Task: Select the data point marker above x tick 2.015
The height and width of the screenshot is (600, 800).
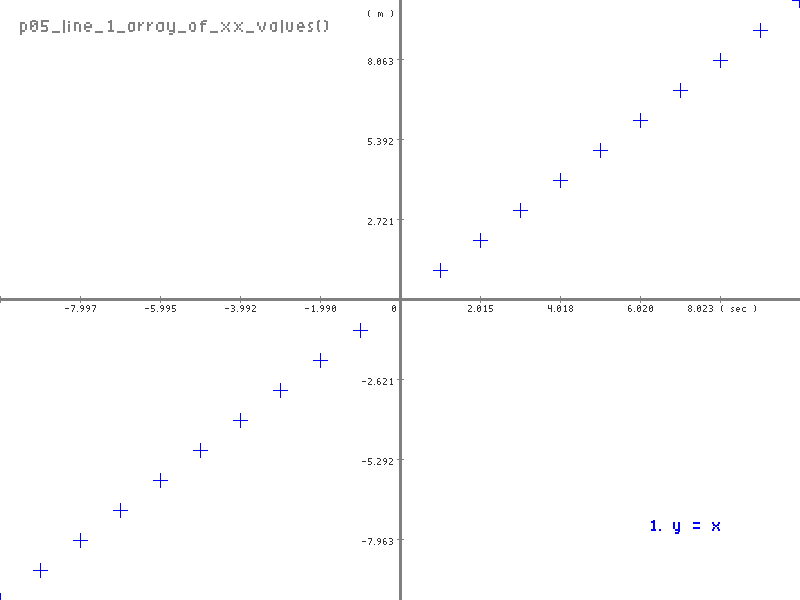Action: 480,241
